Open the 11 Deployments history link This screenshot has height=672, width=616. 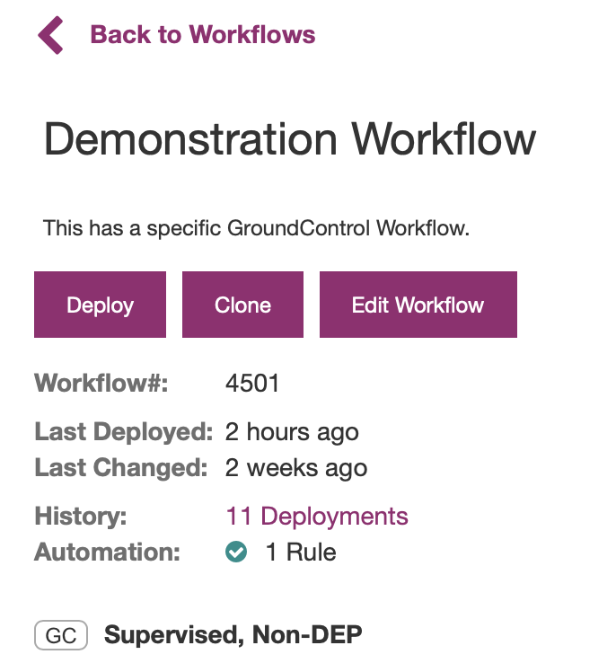tap(317, 517)
